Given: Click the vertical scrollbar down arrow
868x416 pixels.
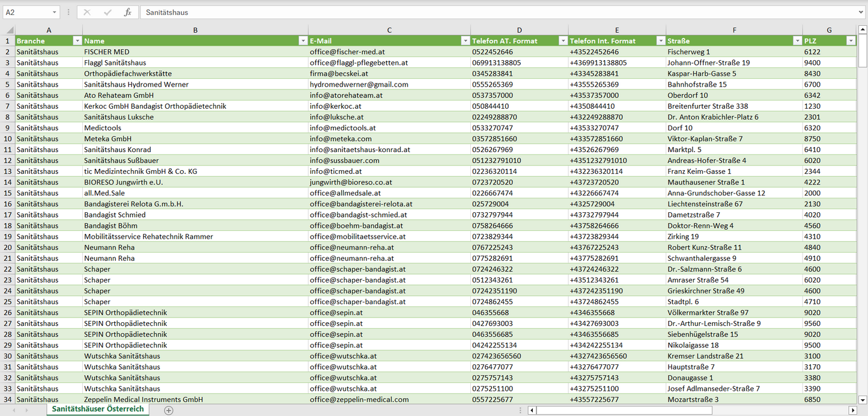Looking at the screenshot, I should click(x=863, y=399).
